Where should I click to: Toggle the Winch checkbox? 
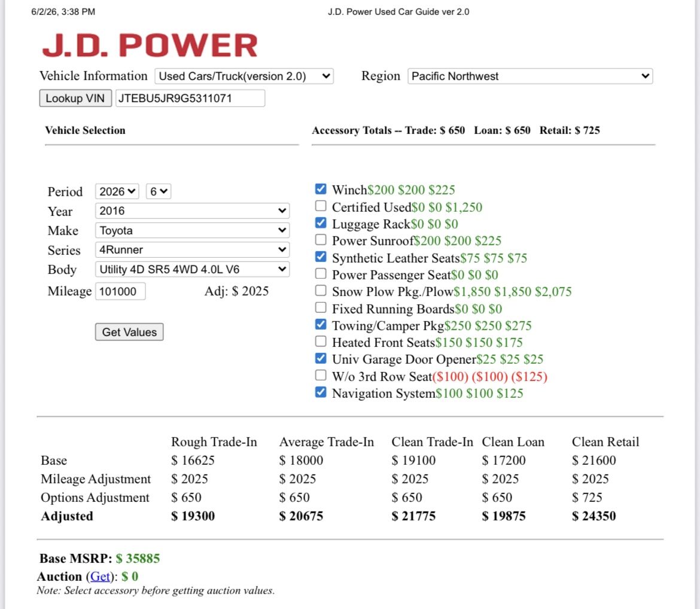tap(321, 189)
